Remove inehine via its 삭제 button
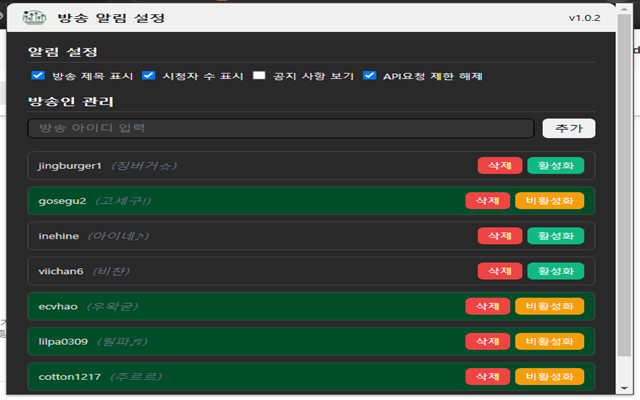The height and width of the screenshot is (400, 640). click(500, 236)
